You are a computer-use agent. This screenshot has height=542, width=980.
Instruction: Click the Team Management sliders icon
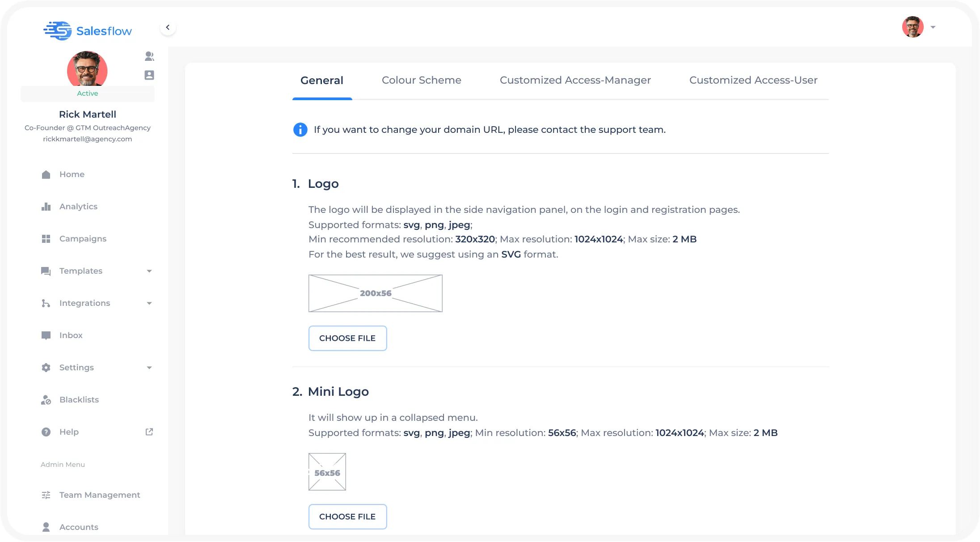coord(46,495)
